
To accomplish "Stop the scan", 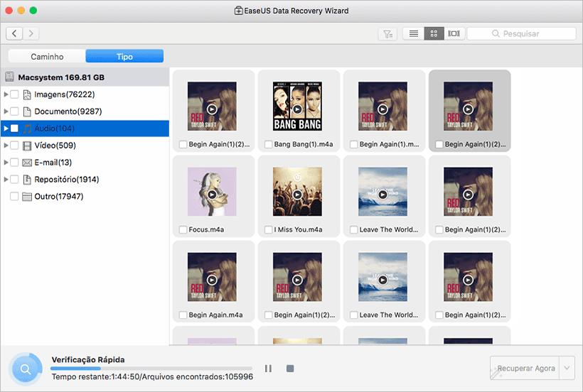I will (x=290, y=369).
